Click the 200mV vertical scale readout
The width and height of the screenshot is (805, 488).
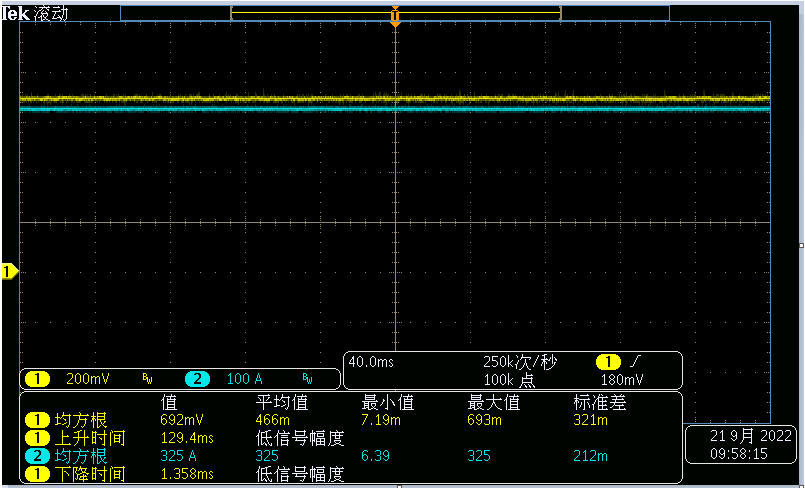[x=88, y=379]
